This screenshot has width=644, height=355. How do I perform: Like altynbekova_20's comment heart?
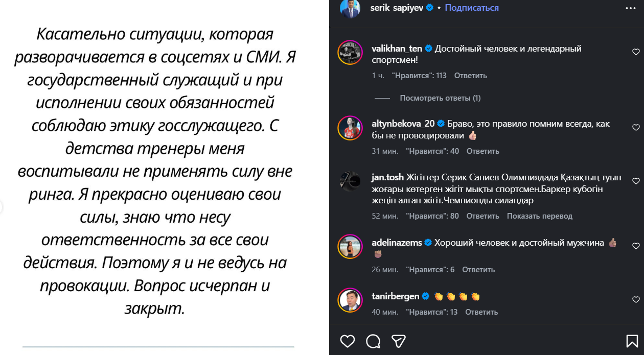[636, 128]
